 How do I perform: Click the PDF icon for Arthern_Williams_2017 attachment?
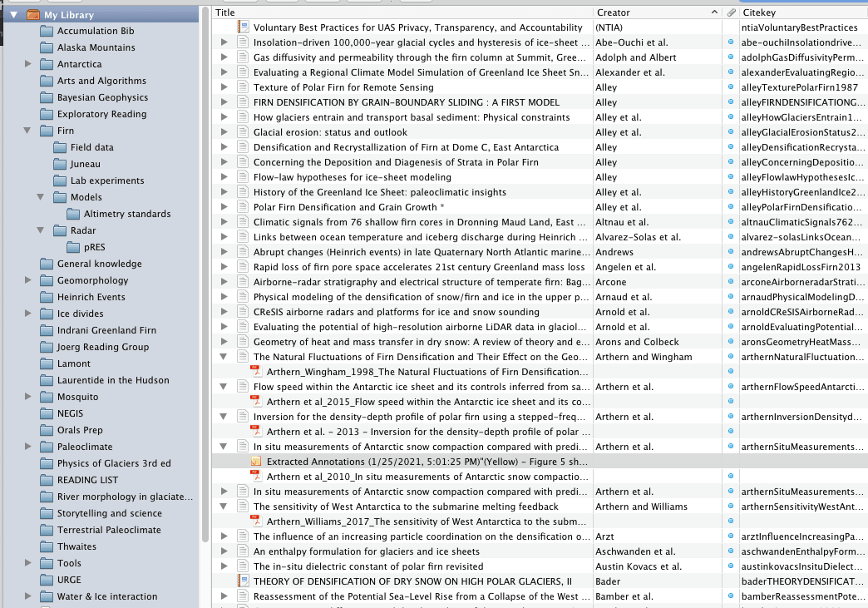[x=257, y=521]
